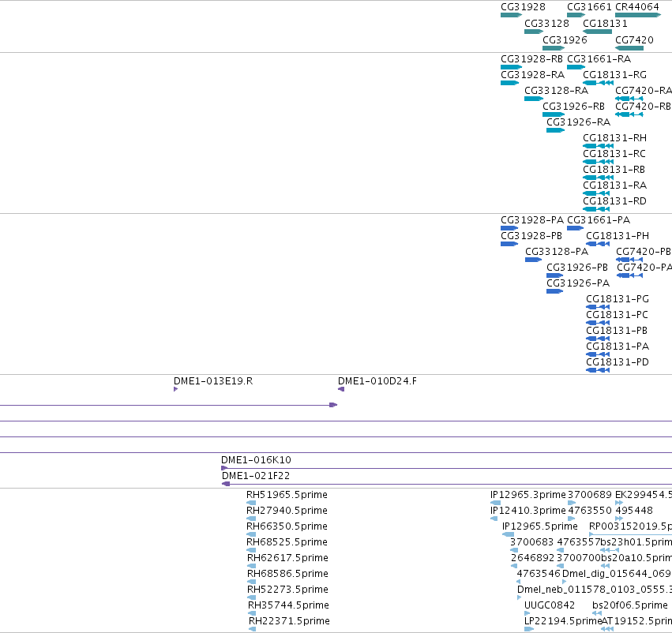Viewport: 672px width, 633px height.
Task: Open EST IP12965.5prime
Action: tap(540, 526)
